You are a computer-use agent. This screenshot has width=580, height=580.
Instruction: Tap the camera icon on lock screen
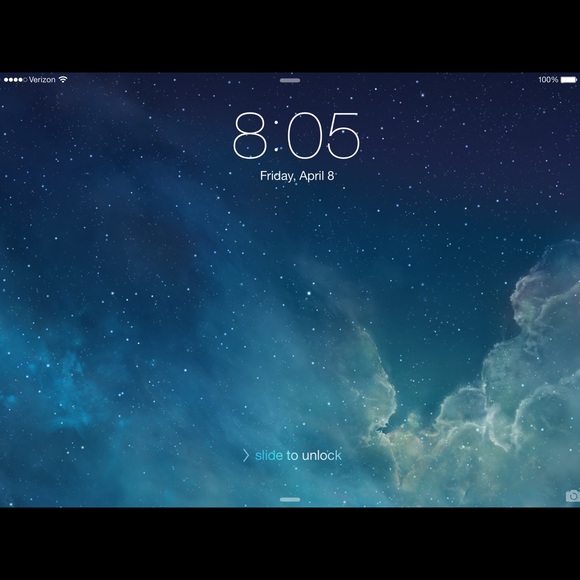(x=573, y=496)
